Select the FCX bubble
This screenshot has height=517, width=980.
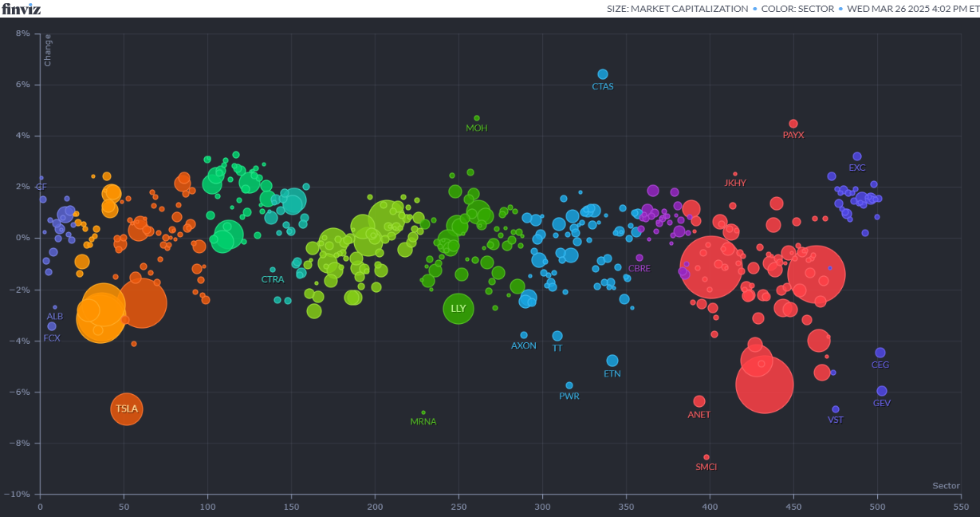coord(52,326)
